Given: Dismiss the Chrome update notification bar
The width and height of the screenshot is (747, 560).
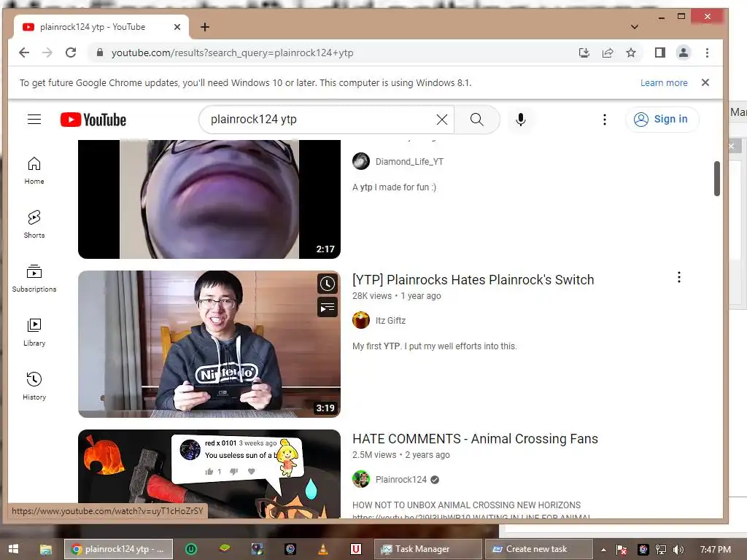Looking at the screenshot, I should [x=705, y=82].
